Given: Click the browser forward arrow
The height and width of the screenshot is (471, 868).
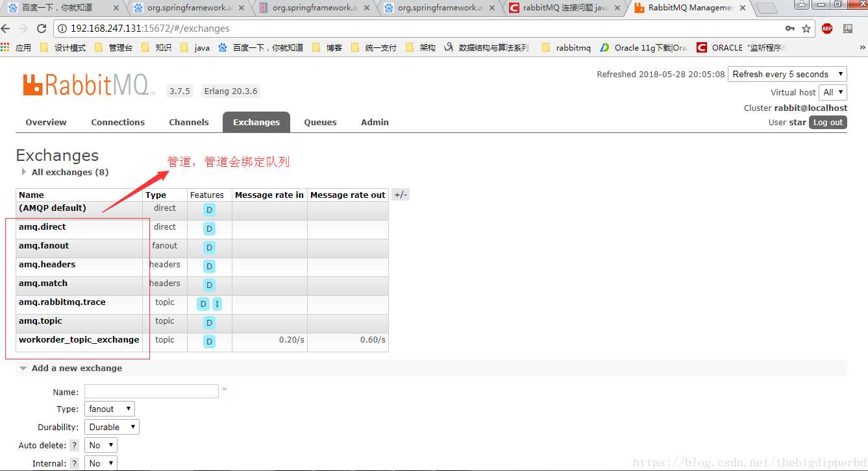Looking at the screenshot, I should coord(23,29).
